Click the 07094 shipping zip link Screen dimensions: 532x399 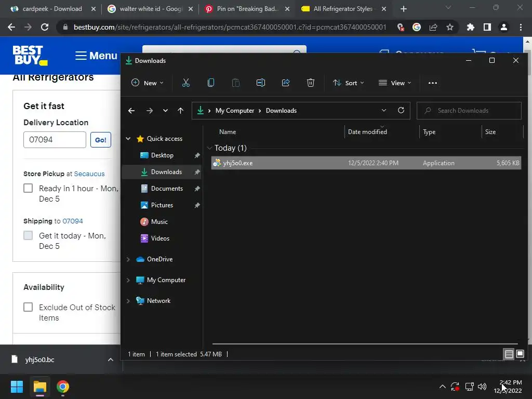[x=73, y=221]
